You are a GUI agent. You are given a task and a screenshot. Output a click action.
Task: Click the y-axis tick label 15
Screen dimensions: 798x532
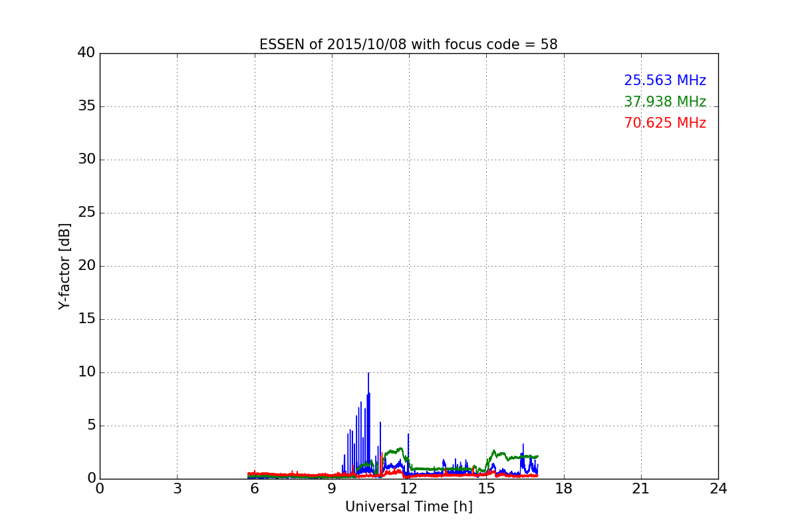coord(86,319)
